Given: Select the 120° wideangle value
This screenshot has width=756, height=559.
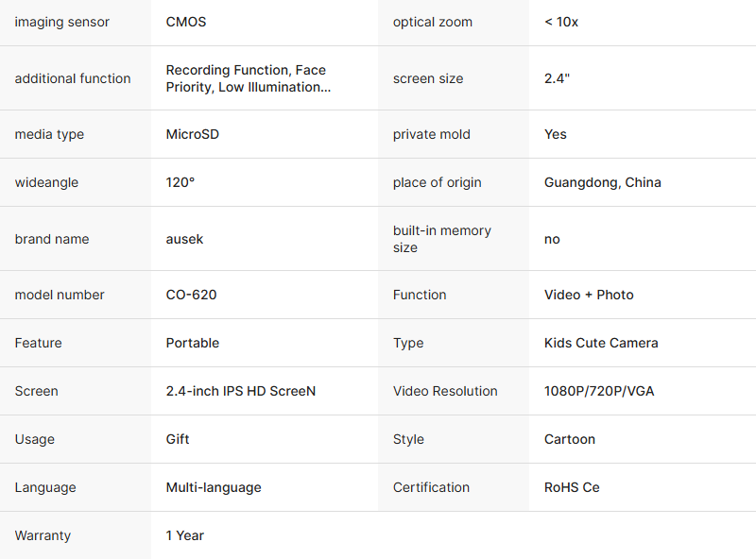Looking at the screenshot, I should [x=180, y=182].
